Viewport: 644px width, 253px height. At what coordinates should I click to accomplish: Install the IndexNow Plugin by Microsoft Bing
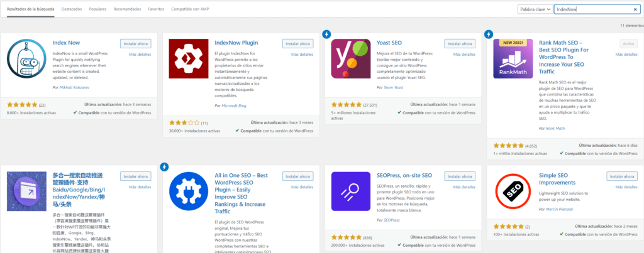[x=297, y=43]
